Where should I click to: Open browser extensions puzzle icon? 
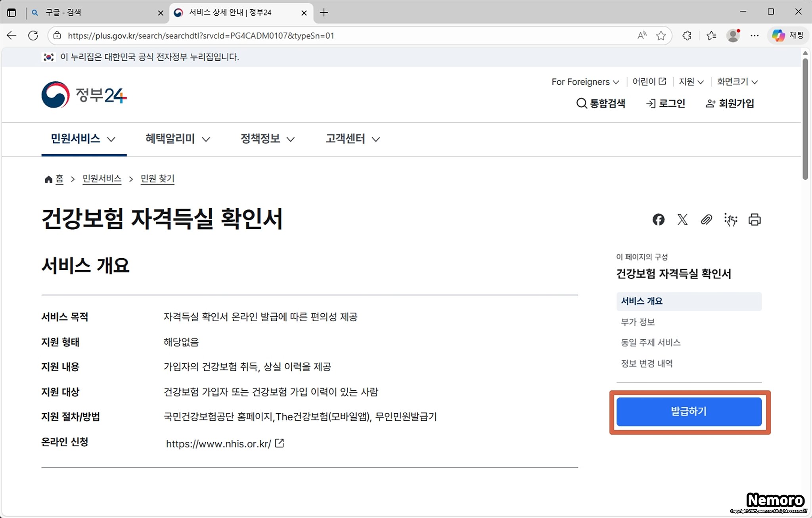tap(687, 36)
